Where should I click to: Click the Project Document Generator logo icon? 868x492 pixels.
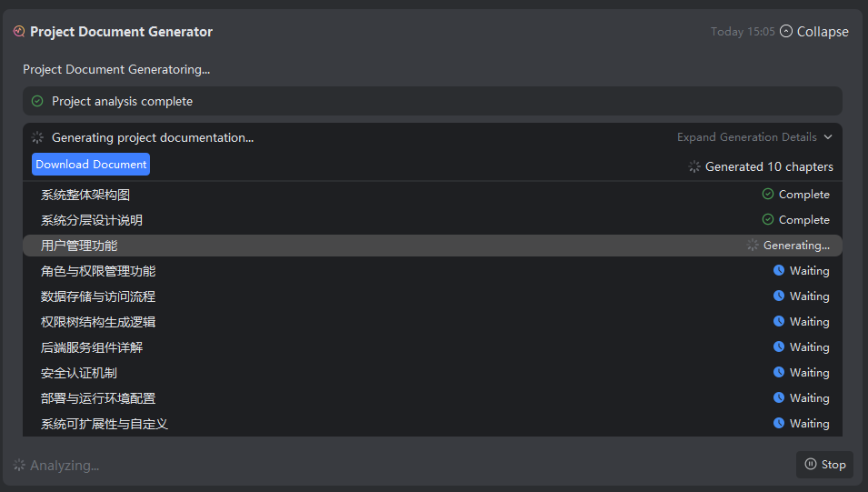click(19, 32)
